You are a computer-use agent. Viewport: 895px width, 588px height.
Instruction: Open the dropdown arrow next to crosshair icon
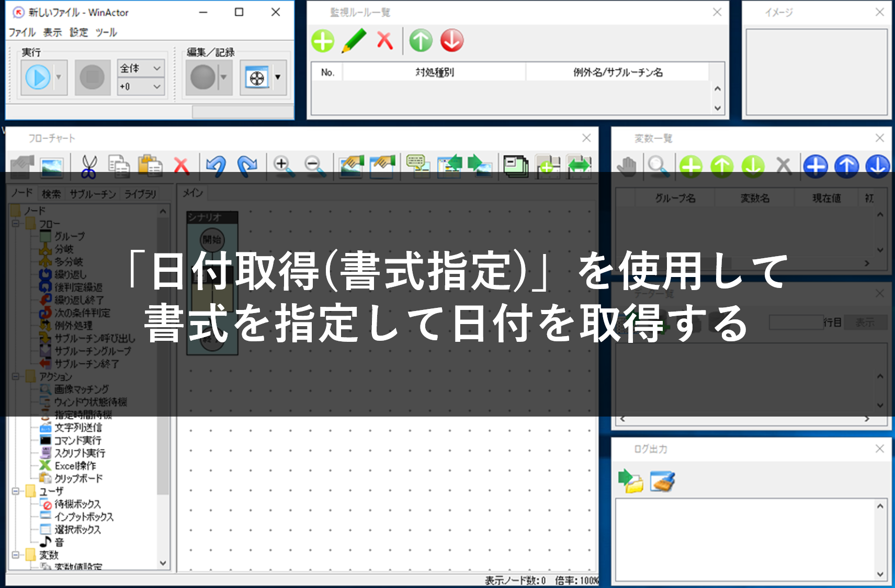(x=278, y=77)
